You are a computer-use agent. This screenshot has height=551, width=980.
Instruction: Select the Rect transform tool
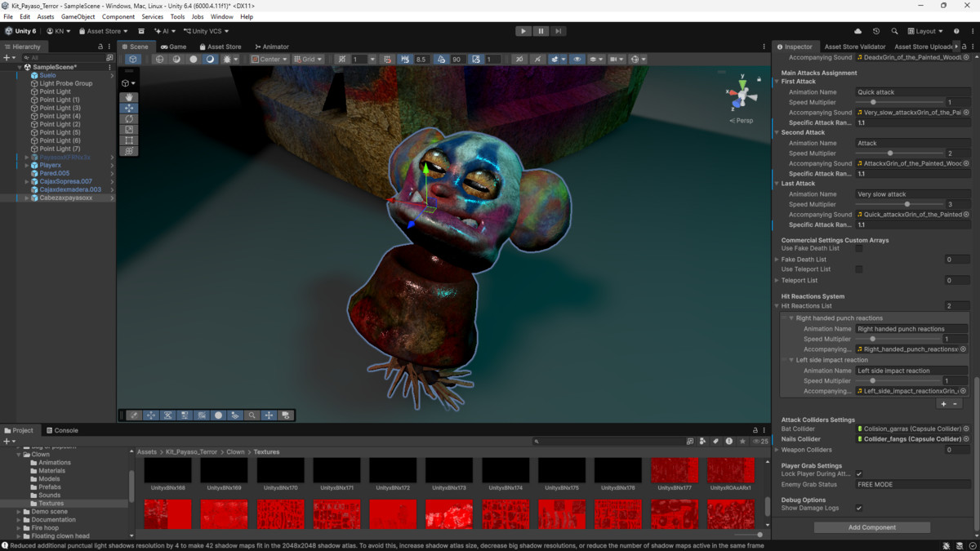[x=129, y=140]
